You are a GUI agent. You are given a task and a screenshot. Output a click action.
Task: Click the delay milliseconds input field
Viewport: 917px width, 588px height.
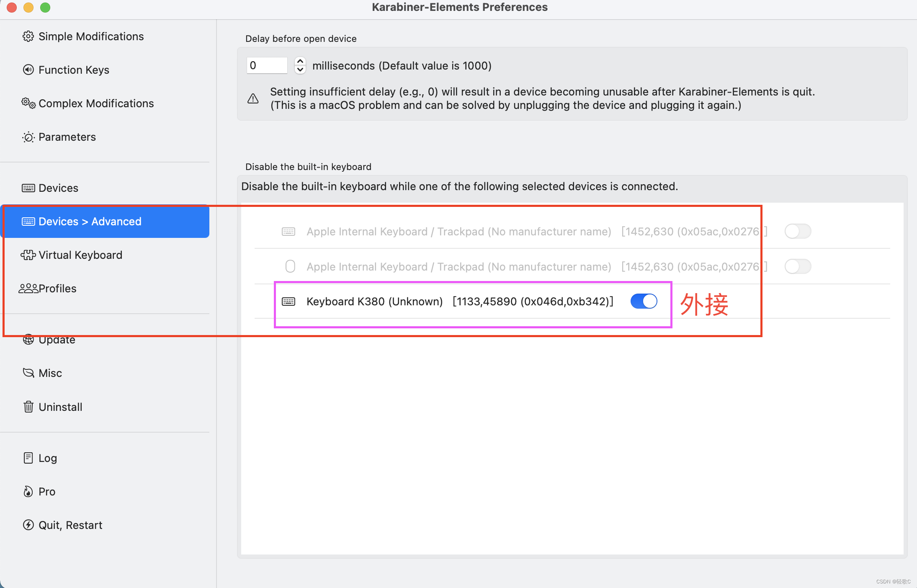tap(267, 65)
